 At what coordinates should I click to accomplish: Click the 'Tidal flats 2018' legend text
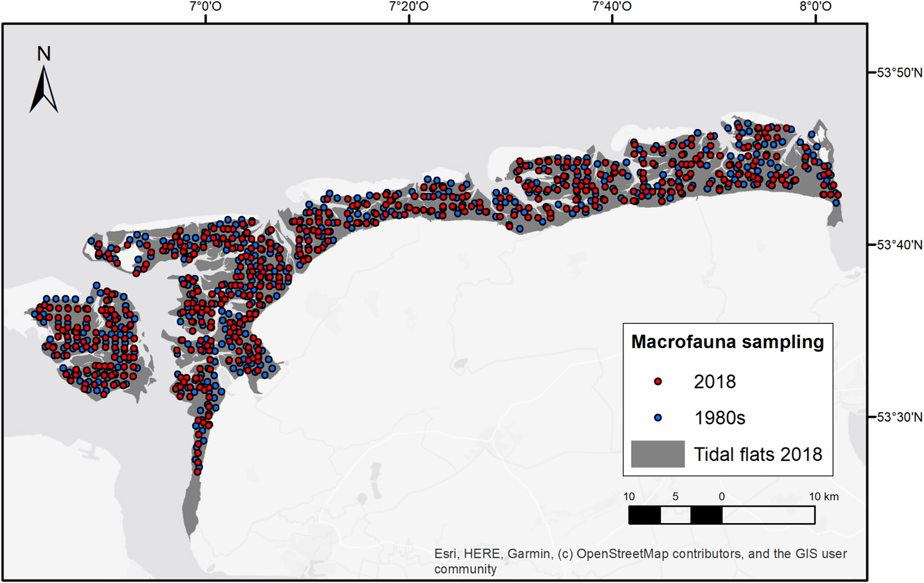(x=757, y=454)
